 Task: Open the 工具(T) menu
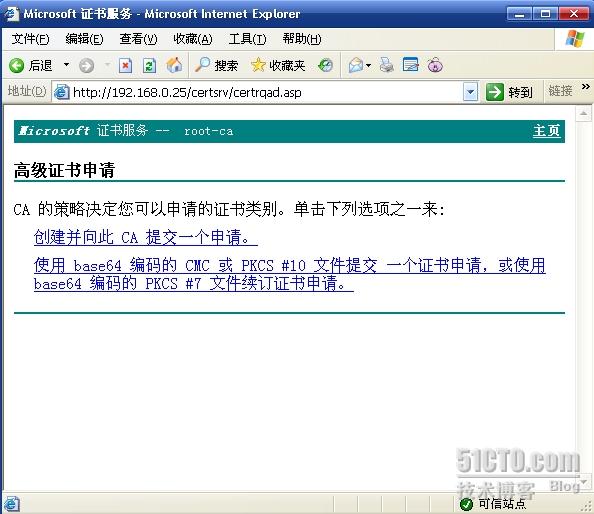tap(247, 39)
